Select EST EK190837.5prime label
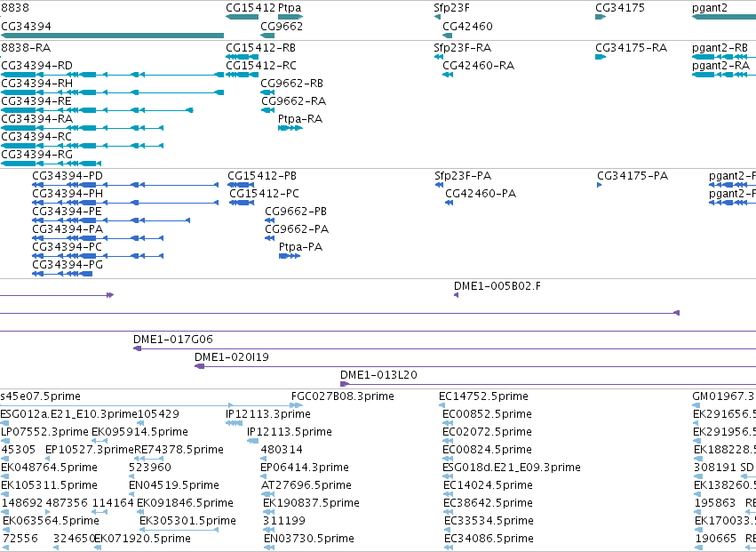The width and height of the screenshot is (756, 552). point(312,503)
